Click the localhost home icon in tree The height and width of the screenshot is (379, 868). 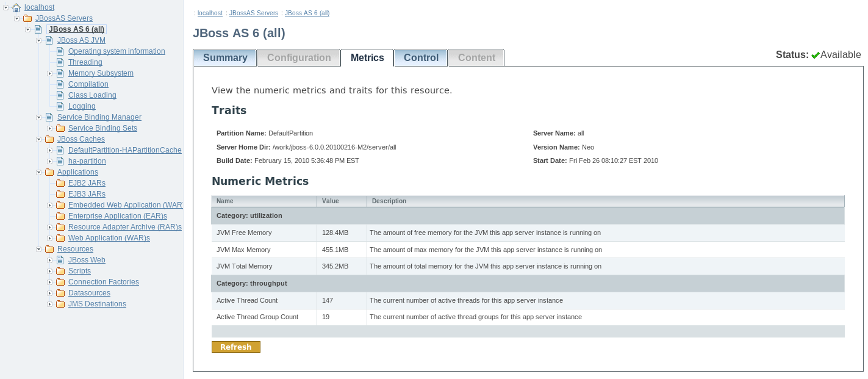tap(16, 7)
